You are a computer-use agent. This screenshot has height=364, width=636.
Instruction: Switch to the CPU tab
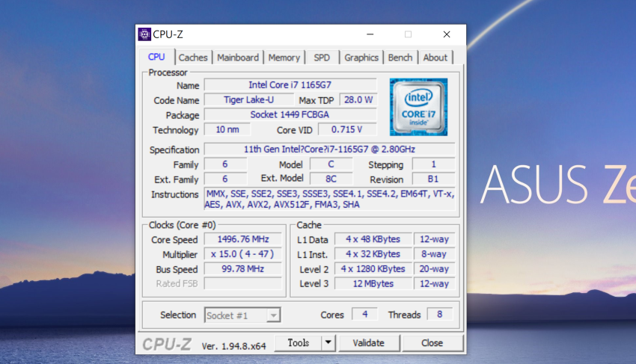click(156, 57)
